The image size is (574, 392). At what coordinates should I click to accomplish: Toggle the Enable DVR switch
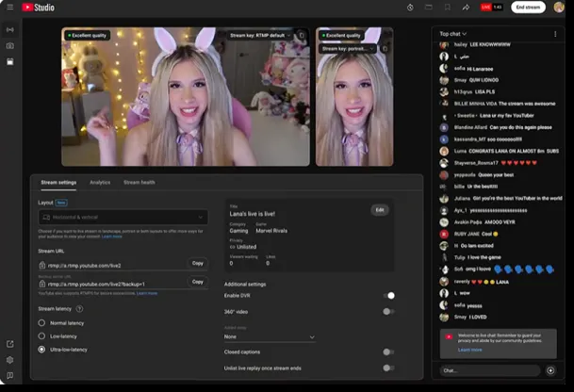[388, 295]
